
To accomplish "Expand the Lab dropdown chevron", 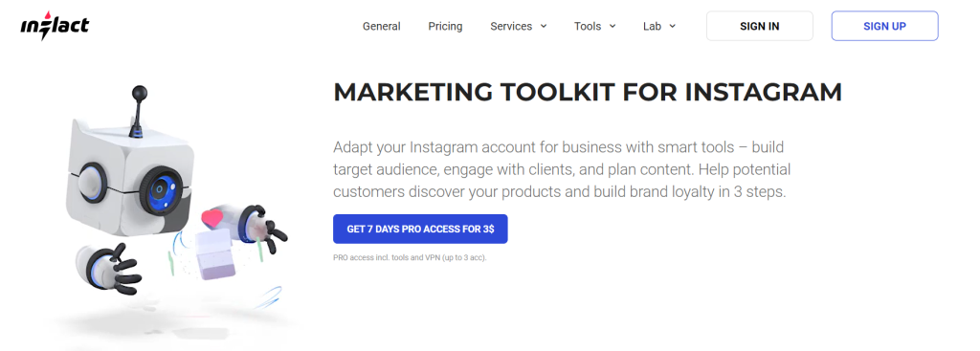I will click(673, 26).
